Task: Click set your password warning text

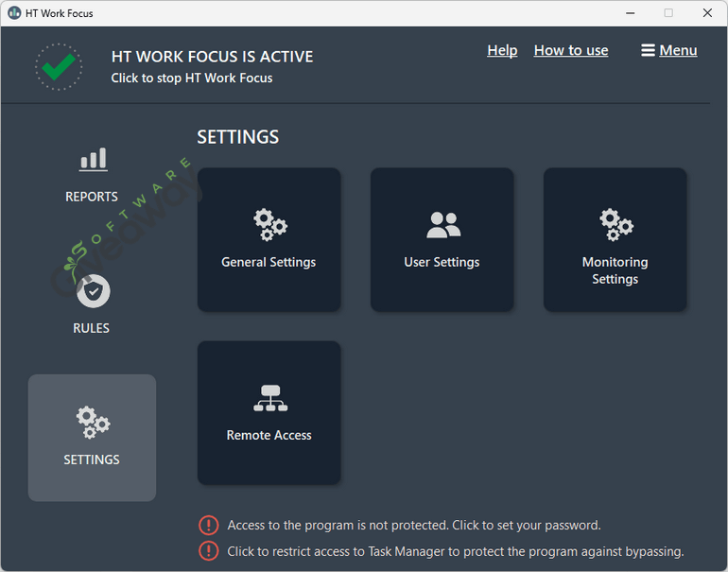Action: coord(414,525)
